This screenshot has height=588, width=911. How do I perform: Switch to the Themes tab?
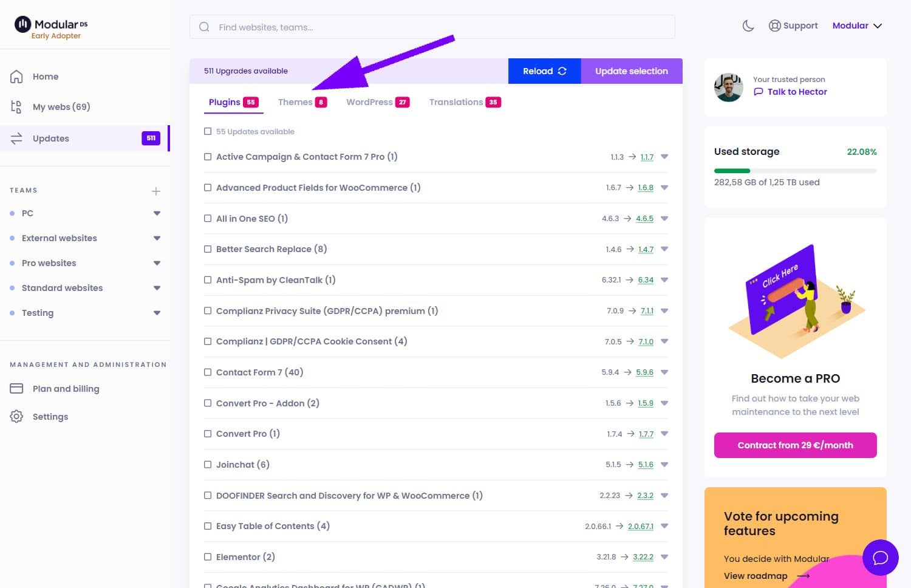click(302, 102)
